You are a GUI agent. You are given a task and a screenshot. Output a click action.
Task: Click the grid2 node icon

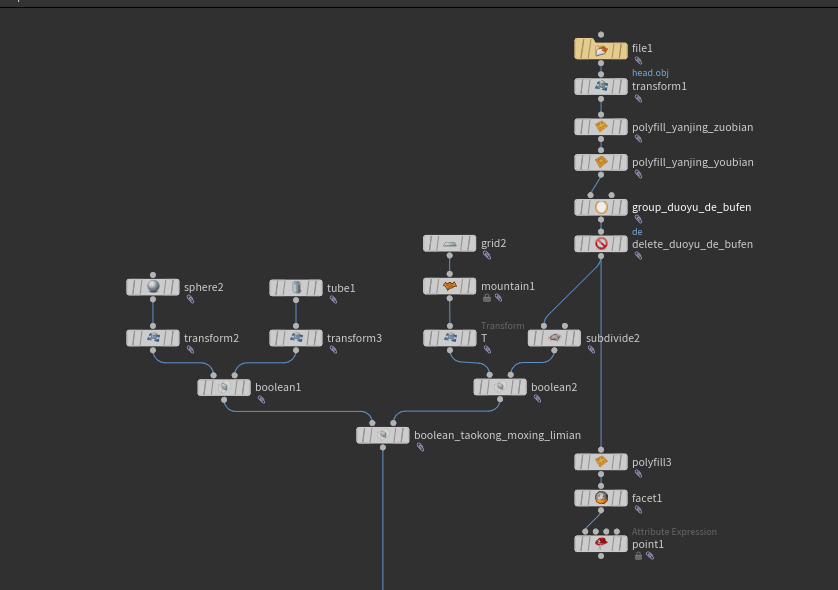(x=449, y=244)
